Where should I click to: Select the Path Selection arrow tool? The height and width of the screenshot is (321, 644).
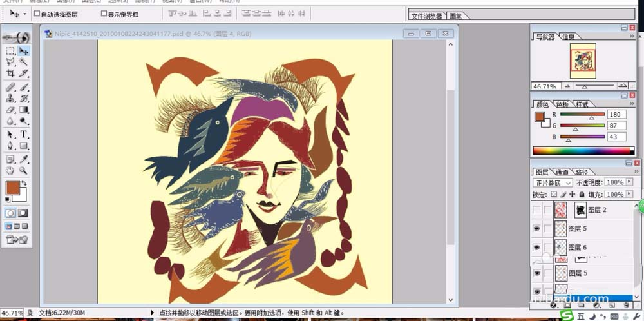pyautogui.click(x=10, y=135)
